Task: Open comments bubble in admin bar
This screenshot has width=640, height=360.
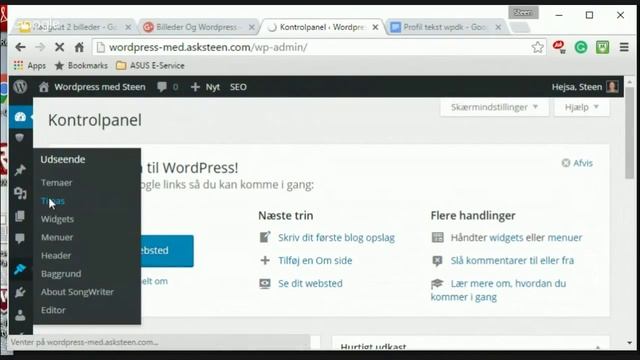Action: pyautogui.click(x=168, y=87)
